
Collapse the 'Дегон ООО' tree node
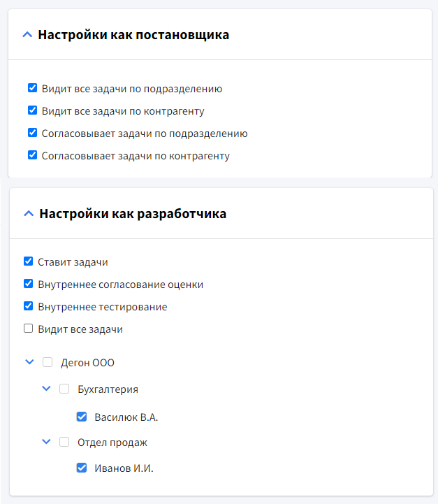pyautogui.click(x=29, y=362)
